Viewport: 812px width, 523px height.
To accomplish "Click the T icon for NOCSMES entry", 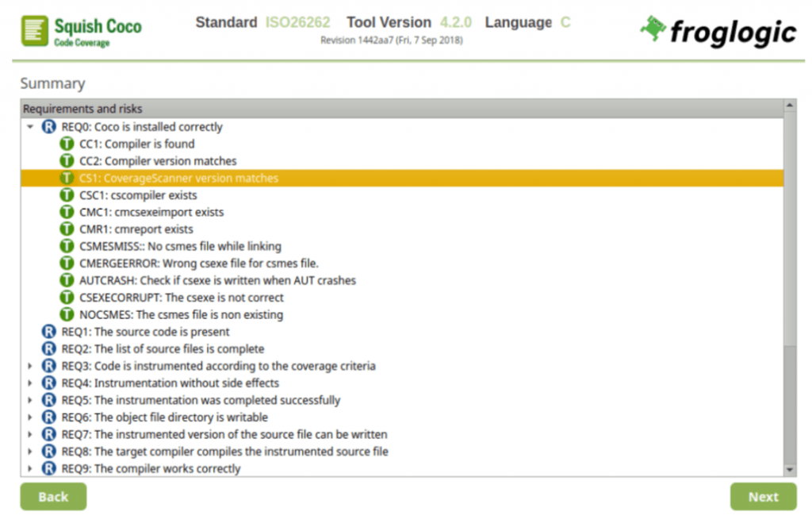I will (67, 314).
